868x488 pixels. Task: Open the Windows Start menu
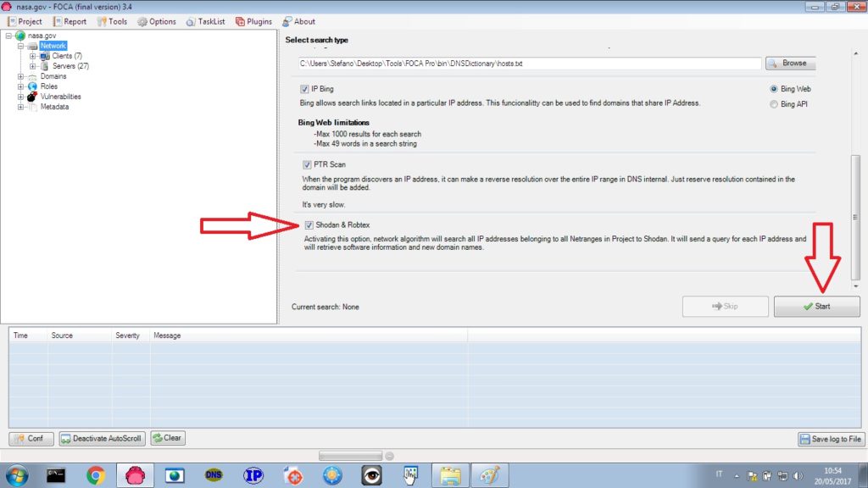click(17, 475)
